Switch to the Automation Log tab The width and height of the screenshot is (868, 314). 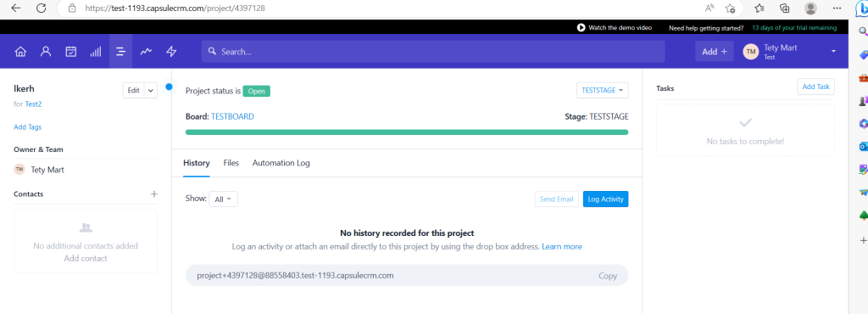click(281, 164)
